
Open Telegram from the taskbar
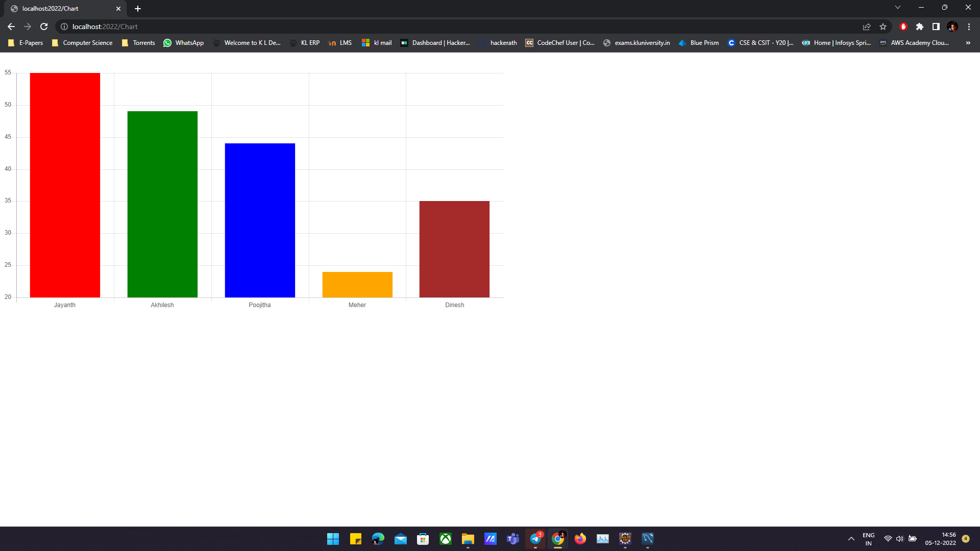(x=535, y=539)
